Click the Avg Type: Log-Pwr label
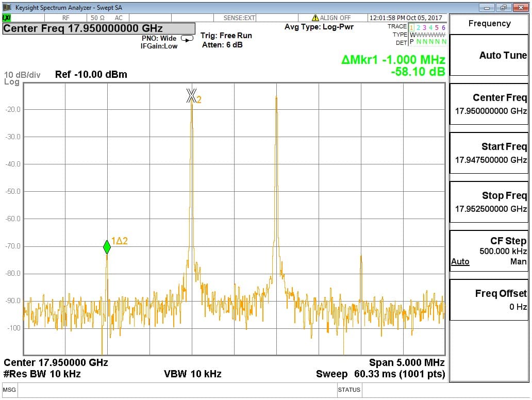The image size is (532, 400). click(x=319, y=27)
